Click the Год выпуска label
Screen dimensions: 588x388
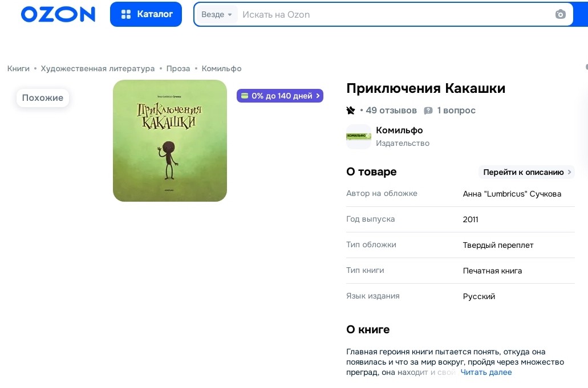point(371,219)
